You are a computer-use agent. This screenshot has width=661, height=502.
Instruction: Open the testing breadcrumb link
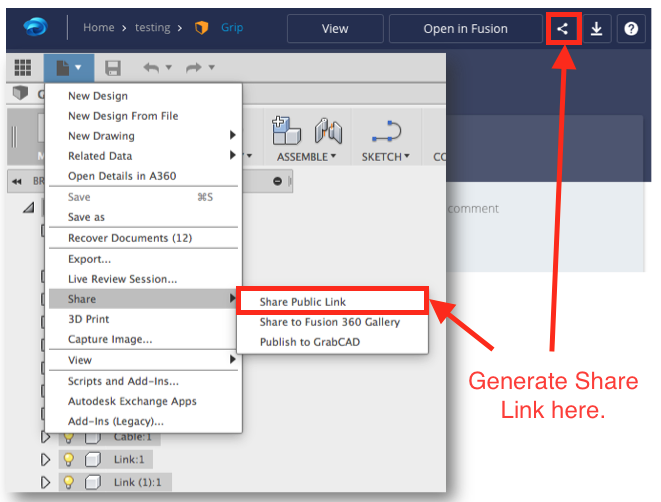coord(153,27)
